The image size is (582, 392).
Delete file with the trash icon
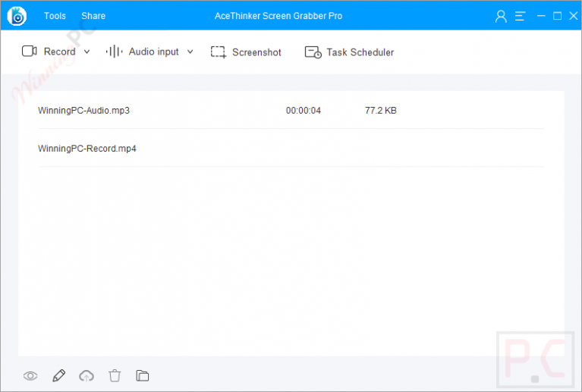point(115,375)
